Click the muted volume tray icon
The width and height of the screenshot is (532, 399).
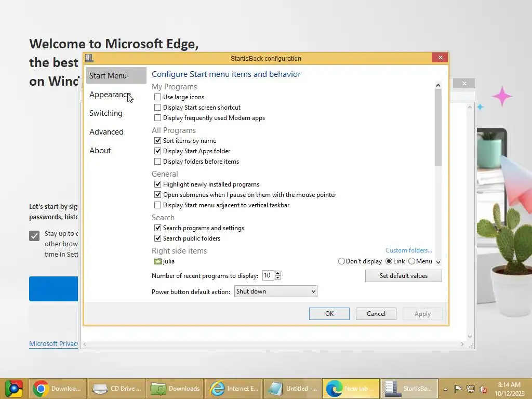483,389
